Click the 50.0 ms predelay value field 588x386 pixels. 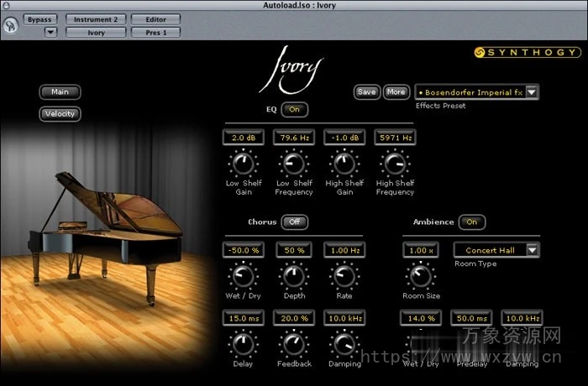tap(471, 318)
